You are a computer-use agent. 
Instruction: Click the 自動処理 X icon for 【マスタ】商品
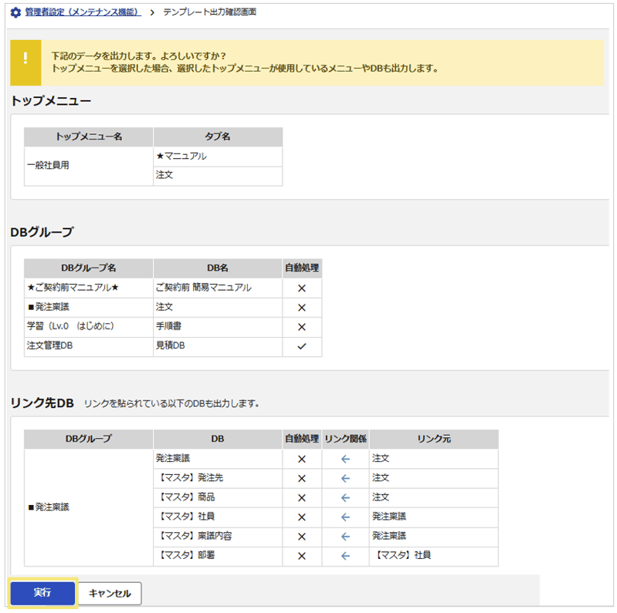coord(302,498)
